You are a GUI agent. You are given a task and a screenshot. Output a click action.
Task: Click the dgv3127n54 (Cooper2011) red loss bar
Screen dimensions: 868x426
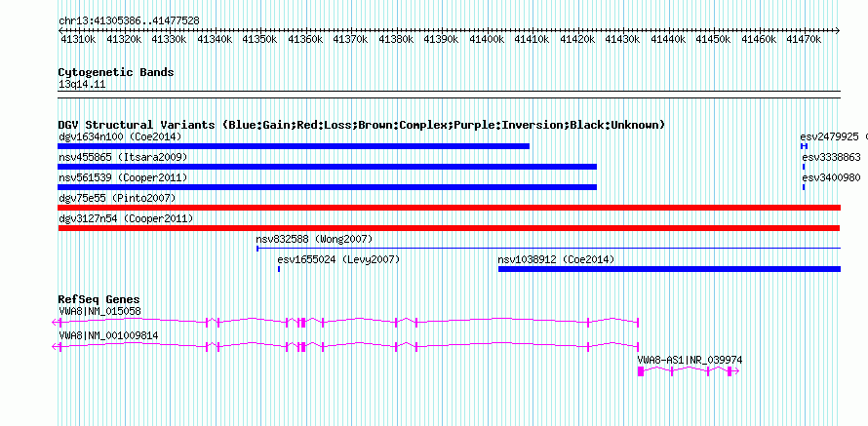pos(449,228)
